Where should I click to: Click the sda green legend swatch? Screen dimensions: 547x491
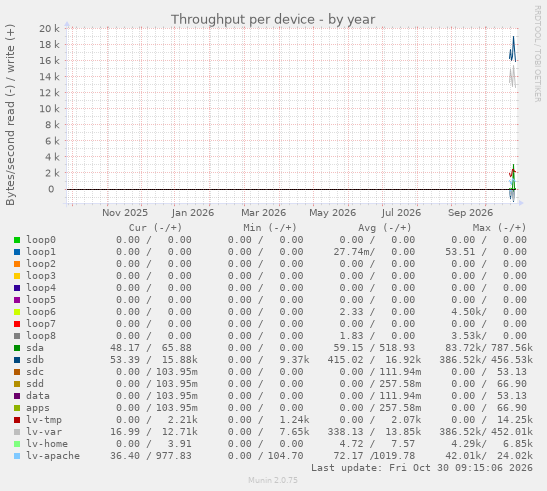click(17, 348)
